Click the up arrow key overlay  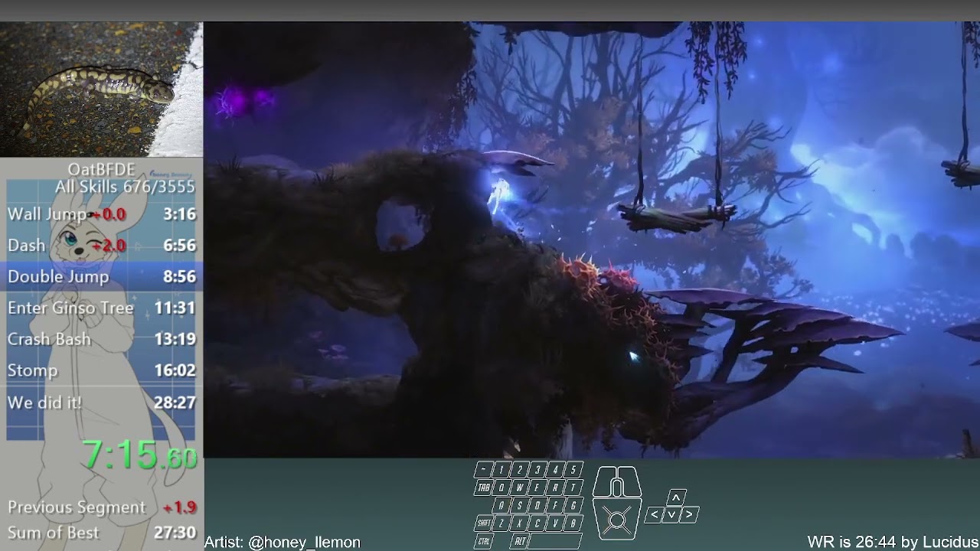676,497
